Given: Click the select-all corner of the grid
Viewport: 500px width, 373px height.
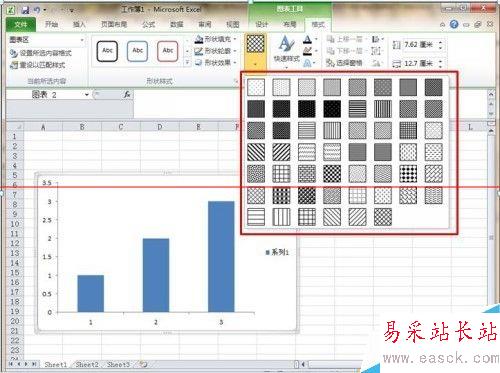Looking at the screenshot, I should click(x=15, y=127).
